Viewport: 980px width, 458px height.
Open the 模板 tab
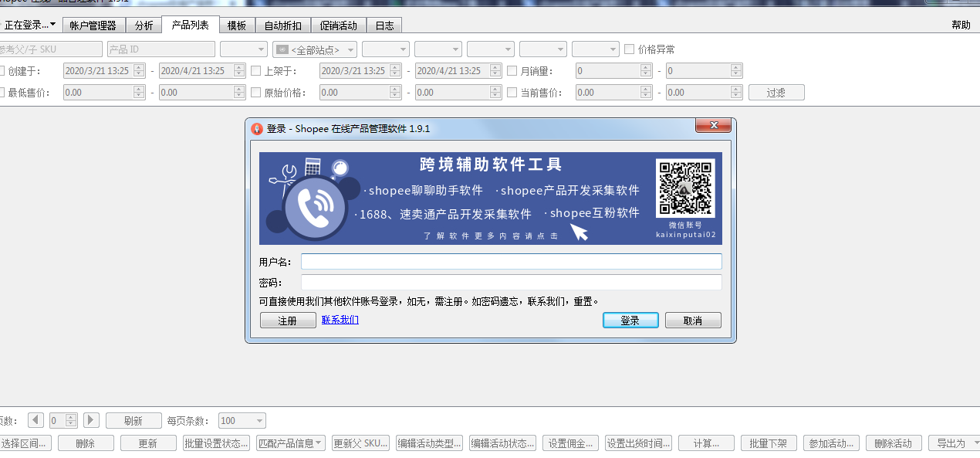[x=237, y=25]
